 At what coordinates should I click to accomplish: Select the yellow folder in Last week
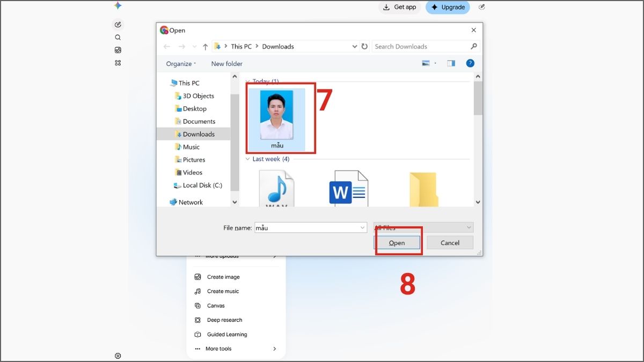[x=423, y=190]
